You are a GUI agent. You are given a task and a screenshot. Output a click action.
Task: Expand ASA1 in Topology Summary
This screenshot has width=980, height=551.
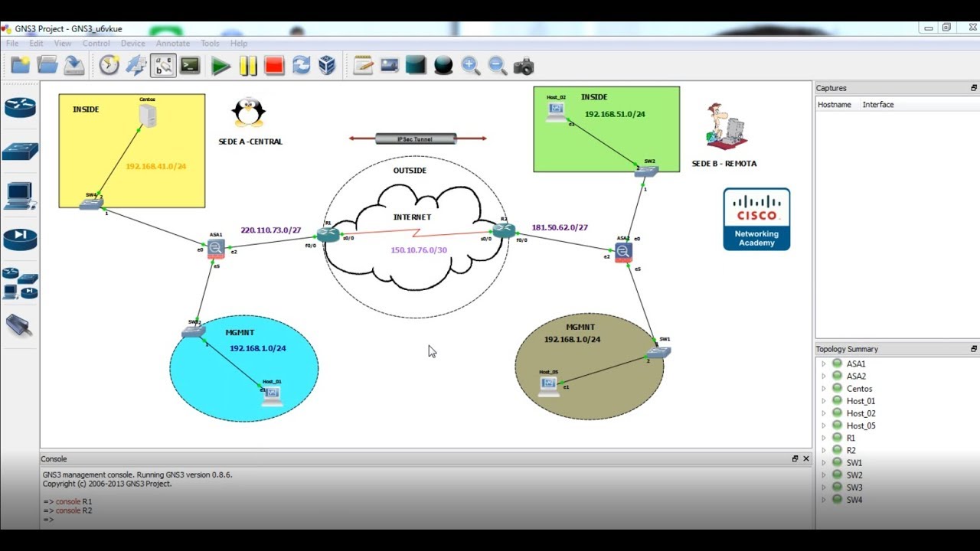(824, 364)
